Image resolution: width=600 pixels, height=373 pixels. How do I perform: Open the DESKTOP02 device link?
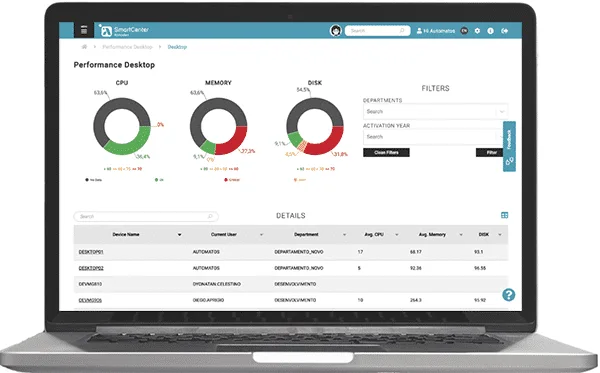[91, 268]
